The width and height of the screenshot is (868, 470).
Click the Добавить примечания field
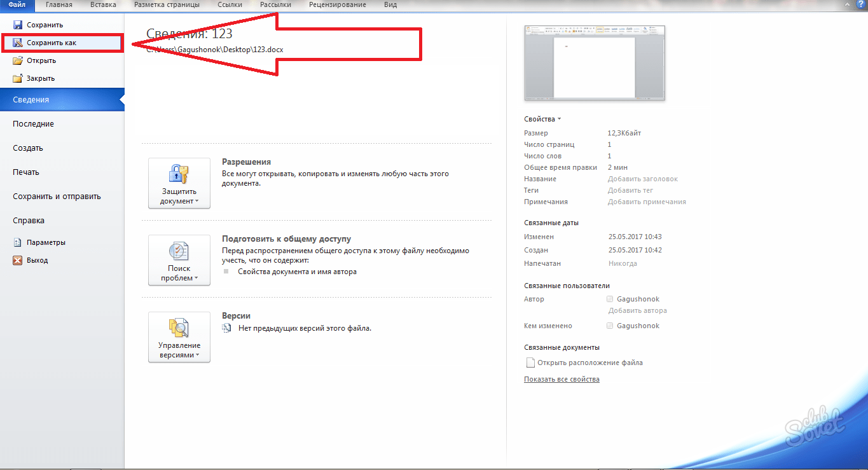pos(647,202)
